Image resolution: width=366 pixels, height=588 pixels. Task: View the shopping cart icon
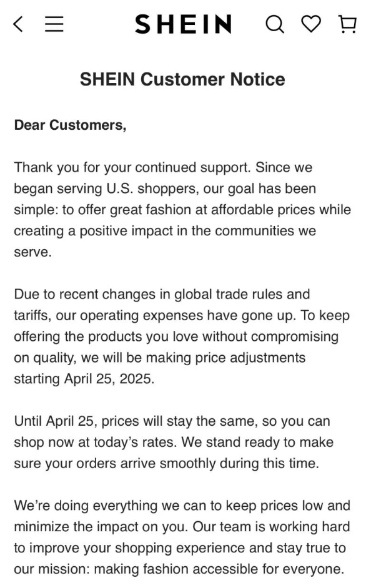tap(347, 24)
